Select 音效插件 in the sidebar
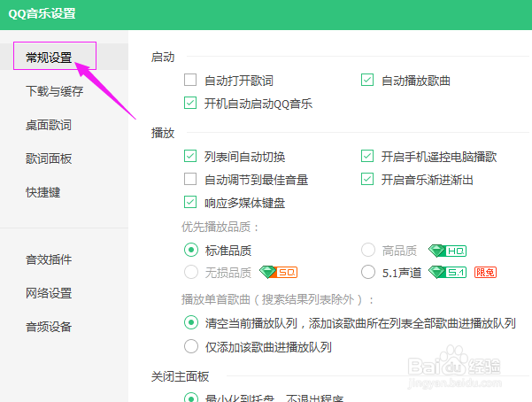The width and height of the screenshot is (532, 402). pyautogui.click(x=49, y=259)
